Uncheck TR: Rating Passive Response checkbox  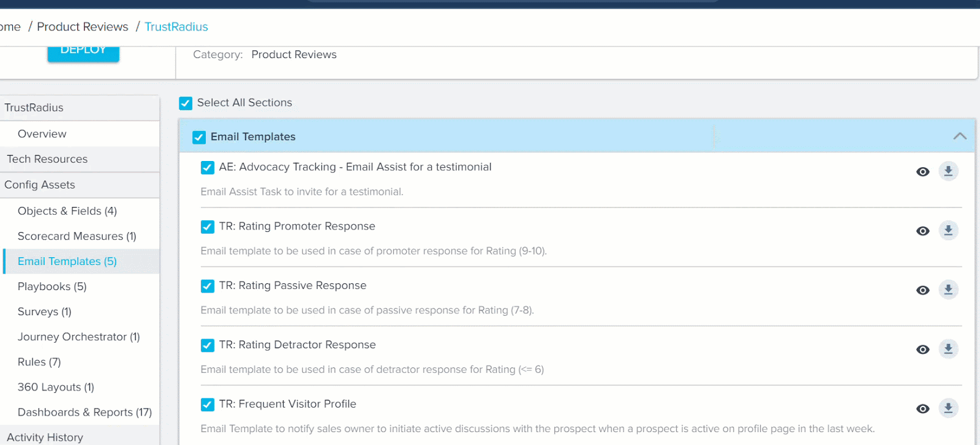[x=208, y=286]
